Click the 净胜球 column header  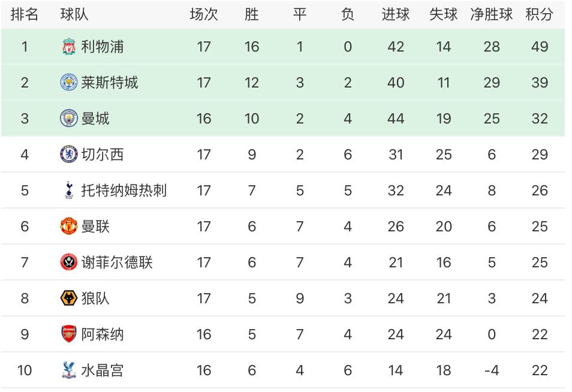pos(492,14)
